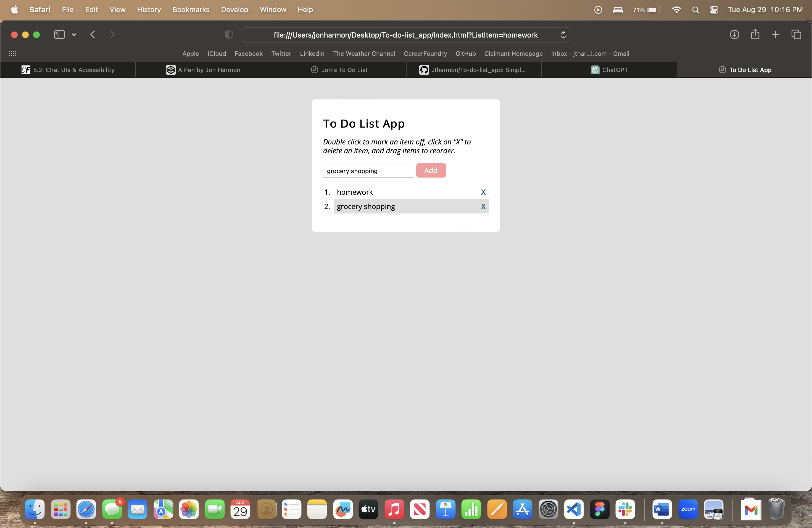Switch to the ChatGPT tab
The width and height of the screenshot is (812, 528).
point(609,70)
